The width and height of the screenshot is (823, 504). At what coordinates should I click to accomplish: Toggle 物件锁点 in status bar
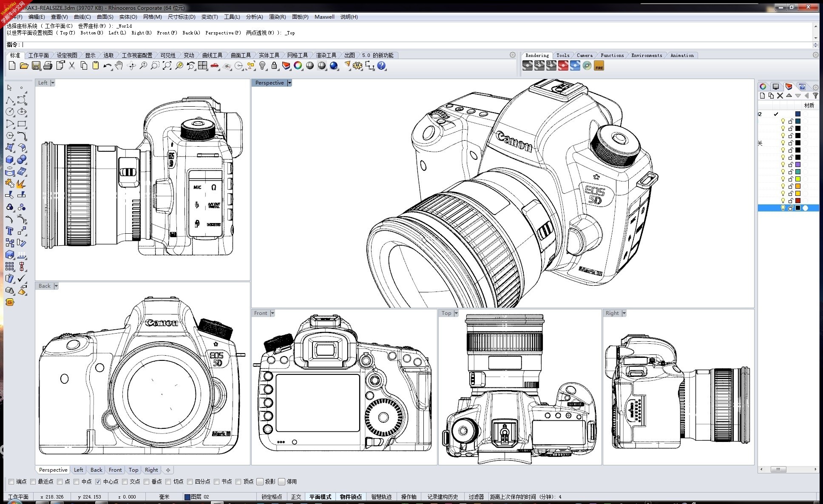coord(351,497)
